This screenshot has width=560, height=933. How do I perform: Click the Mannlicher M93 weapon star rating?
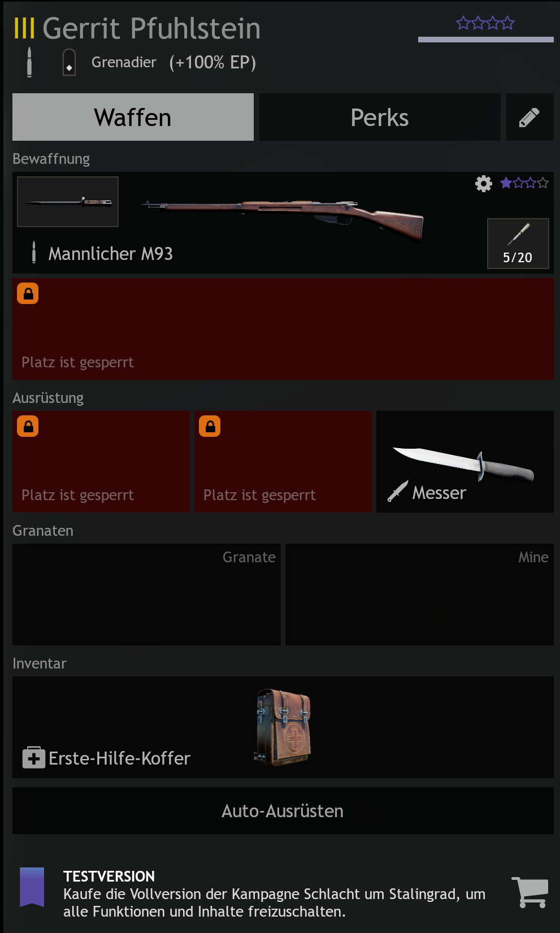524,183
